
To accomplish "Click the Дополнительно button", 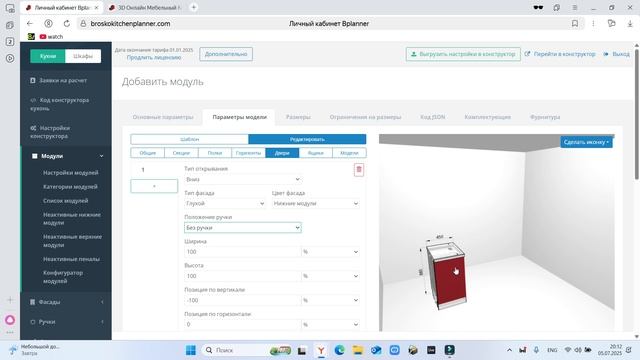I will pos(226,54).
